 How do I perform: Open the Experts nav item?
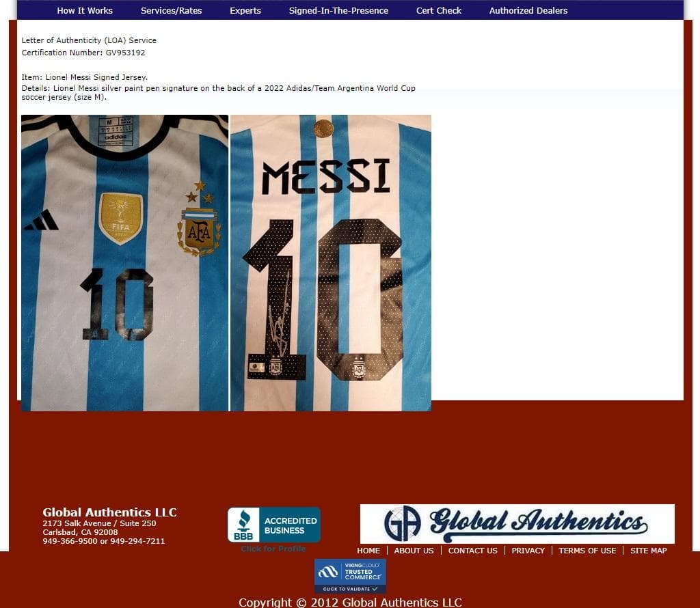245,10
